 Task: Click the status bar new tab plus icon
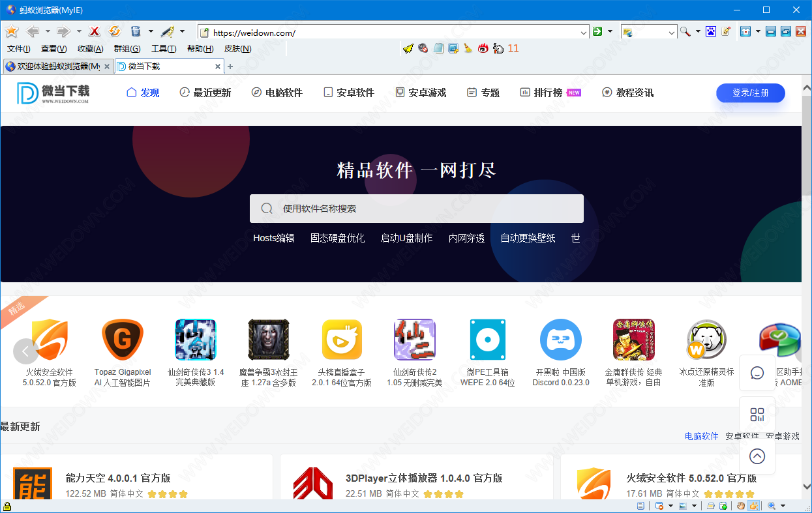[x=723, y=506]
